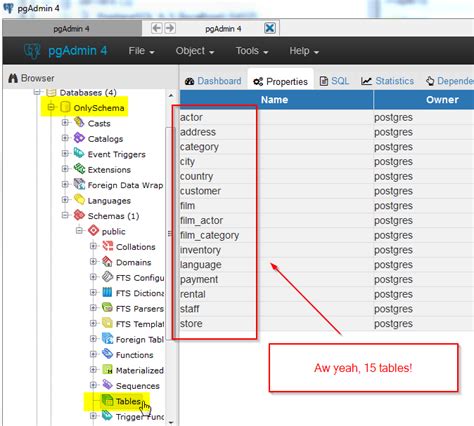Expand the Extensions node
The height and width of the screenshot is (426, 474).
tap(65, 169)
